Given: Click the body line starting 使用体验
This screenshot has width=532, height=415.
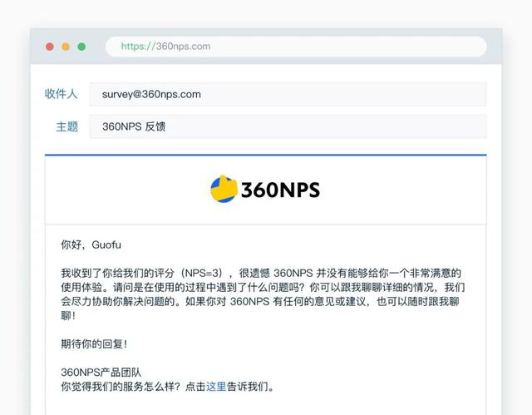Looking at the screenshot, I should point(263,288).
